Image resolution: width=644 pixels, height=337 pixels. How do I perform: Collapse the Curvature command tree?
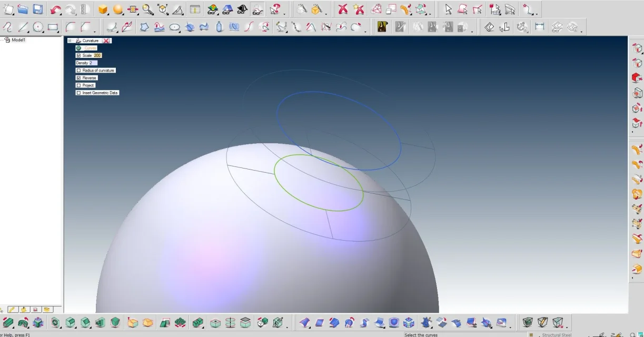point(70,41)
